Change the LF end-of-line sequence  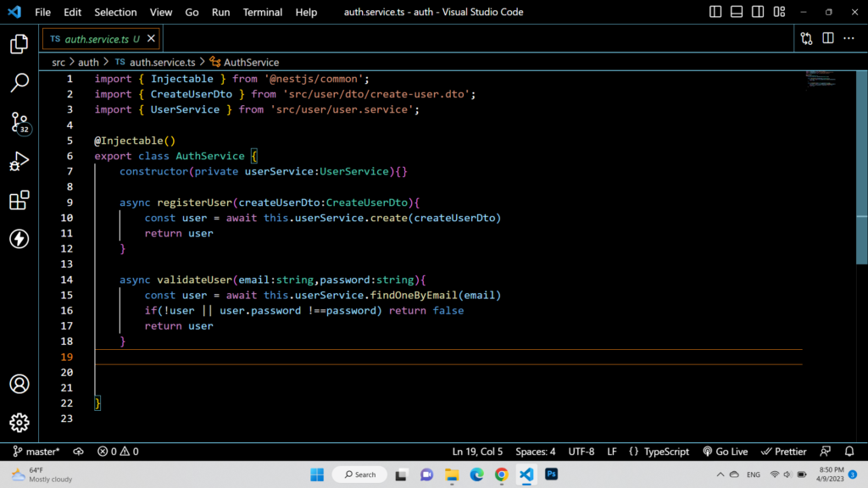pos(612,452)
